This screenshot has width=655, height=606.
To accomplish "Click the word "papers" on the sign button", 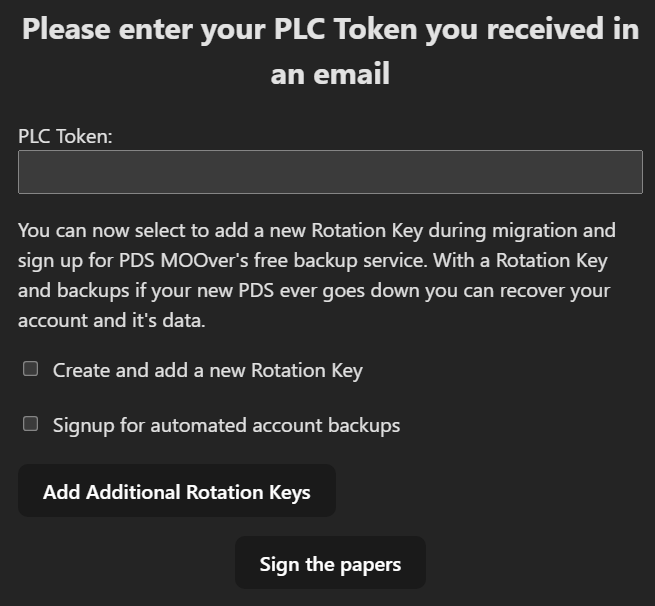I will pyautogui.click(x=369, y=564).
